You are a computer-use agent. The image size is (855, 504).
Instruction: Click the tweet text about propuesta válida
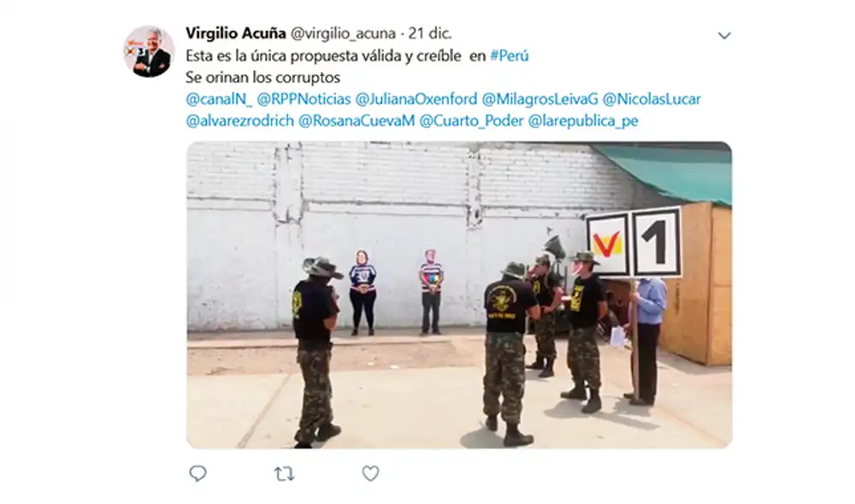tap(323, 56)
